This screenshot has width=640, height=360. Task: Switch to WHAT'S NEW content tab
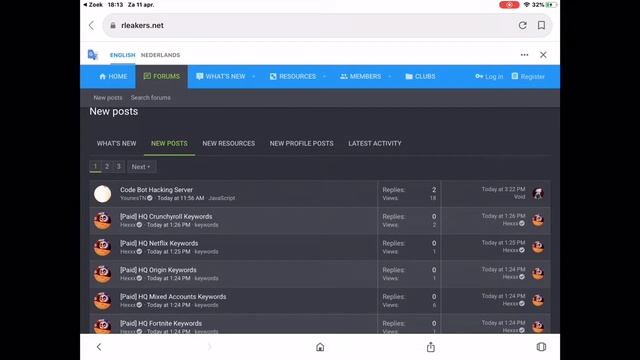(x=116, y=143)
